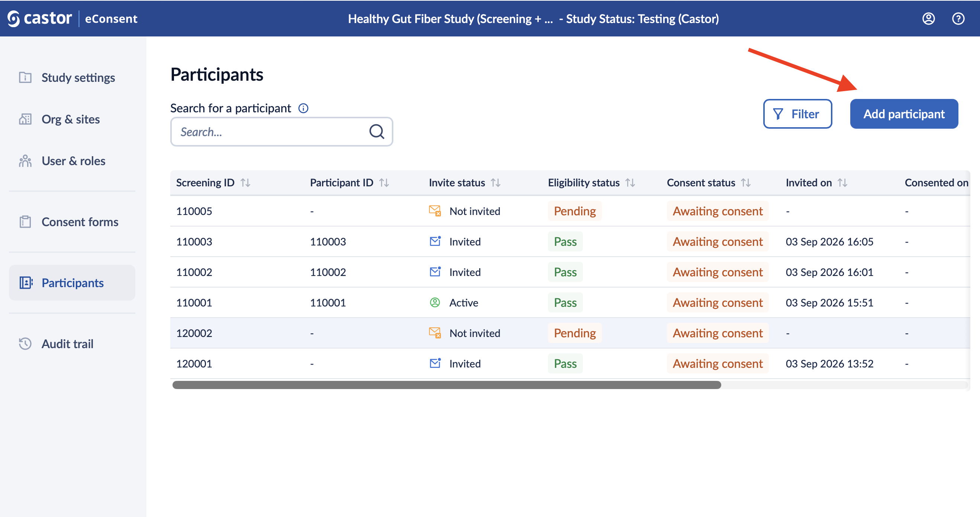Click Awaiting consent badge for 120001
Image resolution: width=980 pixels, height=517 pixels.
point(718,363)
